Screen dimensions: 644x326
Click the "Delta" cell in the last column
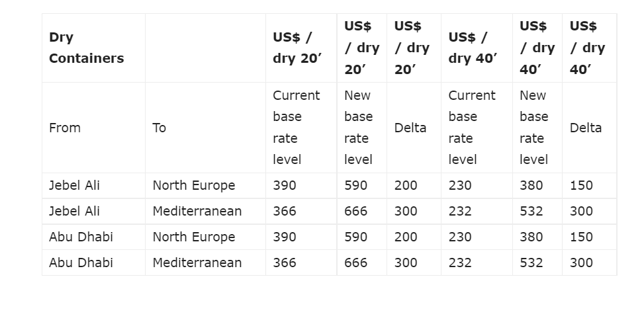click(586, 128)
